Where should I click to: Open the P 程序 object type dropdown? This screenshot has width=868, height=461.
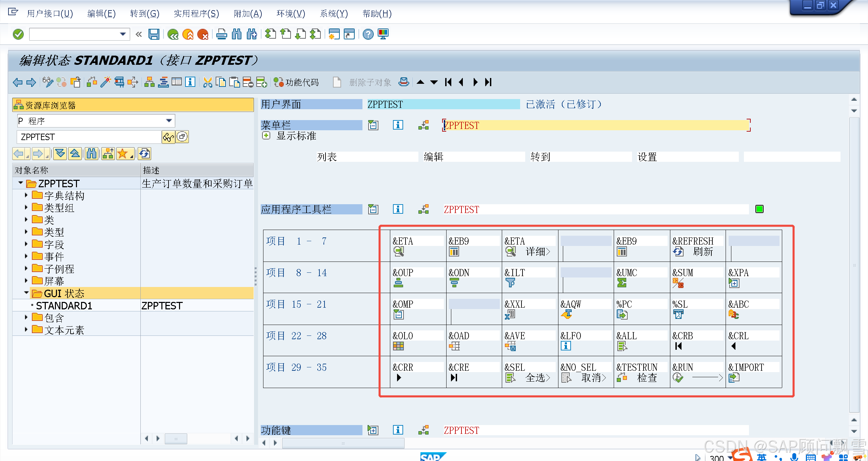click(x=169, y=121)
